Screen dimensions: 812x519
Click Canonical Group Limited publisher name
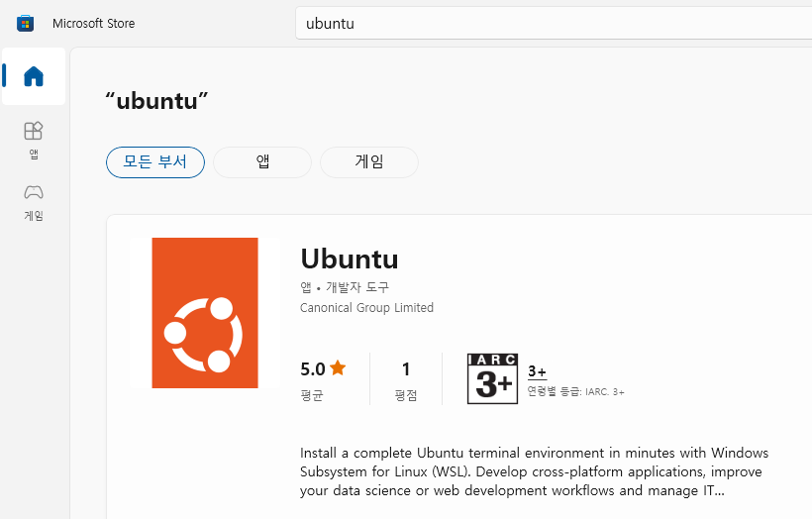point(366,308)
